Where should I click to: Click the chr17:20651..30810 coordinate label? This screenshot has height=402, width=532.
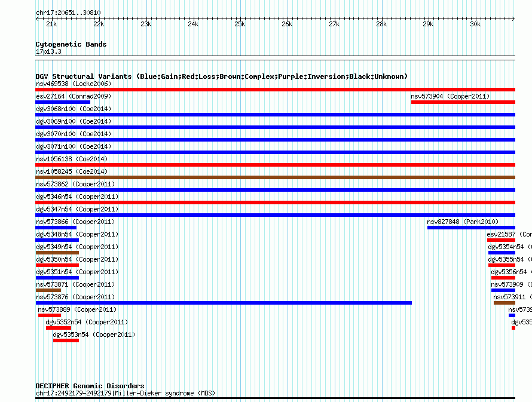point(68,13)
